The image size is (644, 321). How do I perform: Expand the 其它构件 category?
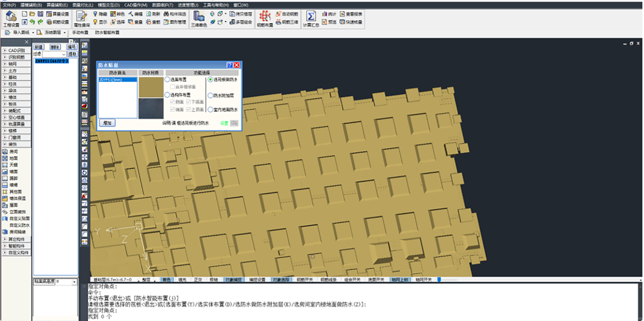[16, 239]
